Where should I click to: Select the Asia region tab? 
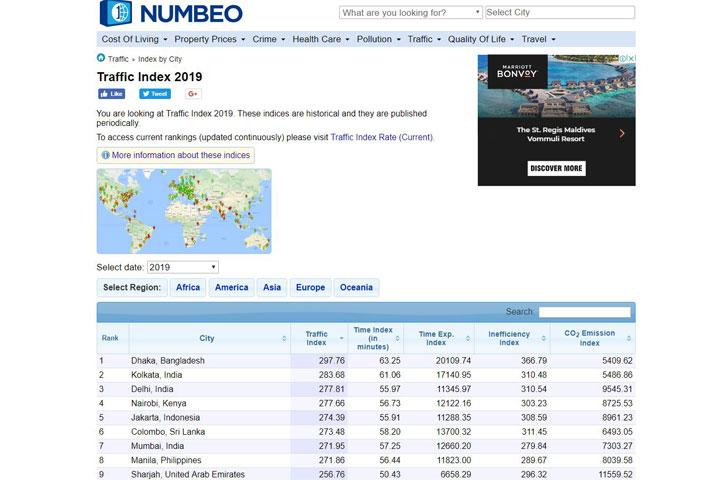(272, 288)
